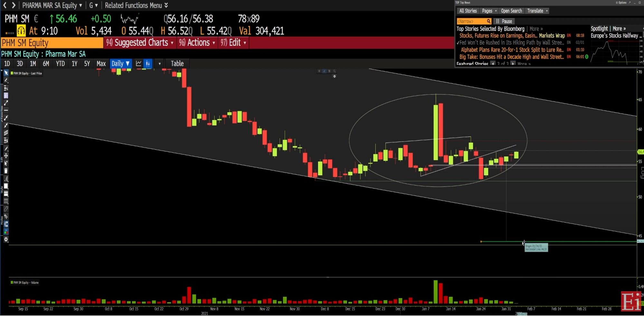Set chart range to YTD

[60, 64]
